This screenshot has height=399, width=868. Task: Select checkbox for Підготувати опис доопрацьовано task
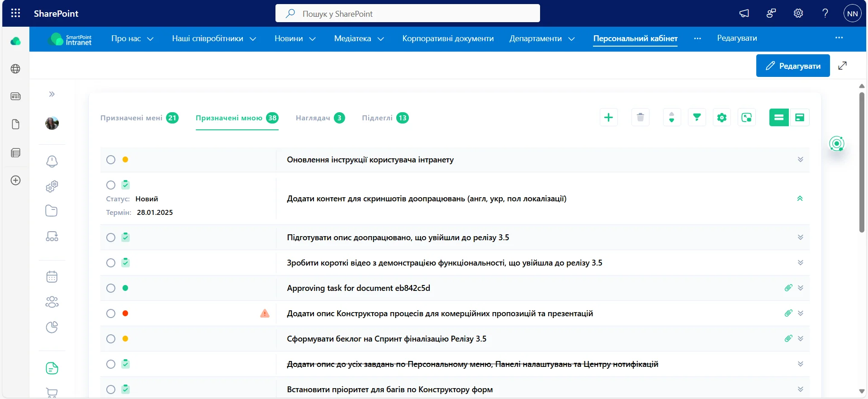111,237
